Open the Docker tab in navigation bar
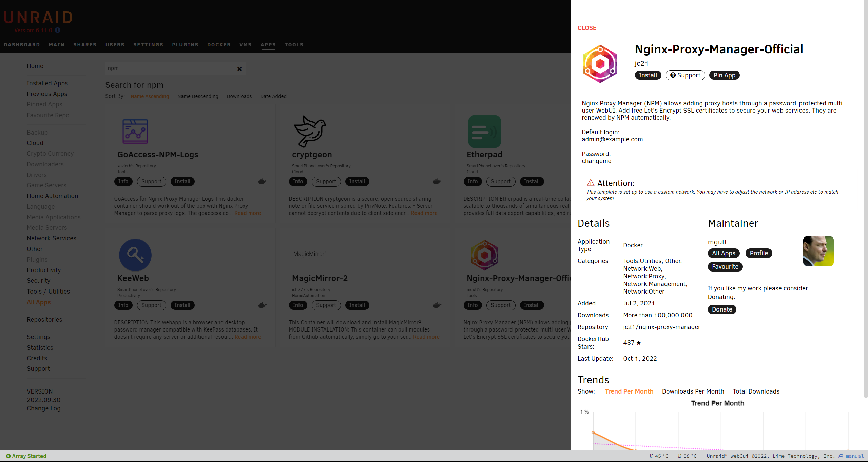Image resolution: width=868 pixels, height=462 pixels. pyautogui.click(x=219, y=45)
